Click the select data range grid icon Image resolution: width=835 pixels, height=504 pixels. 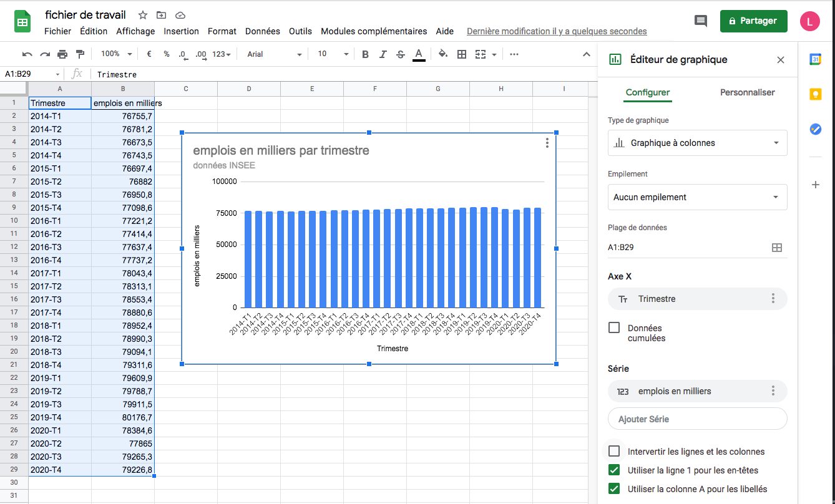(777, 248)
